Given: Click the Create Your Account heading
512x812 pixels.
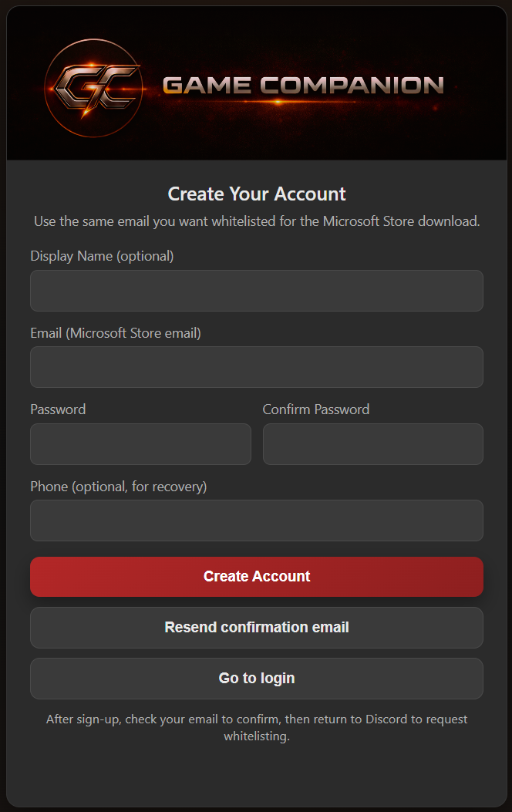Looking at the screenshot, I should pos(256,194).
